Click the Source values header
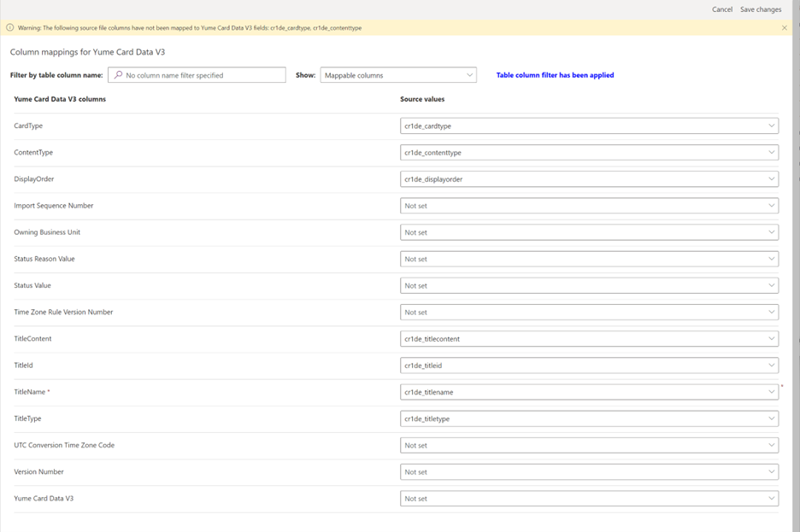This screenshot has height=532, width=800. tap(422, 99)
